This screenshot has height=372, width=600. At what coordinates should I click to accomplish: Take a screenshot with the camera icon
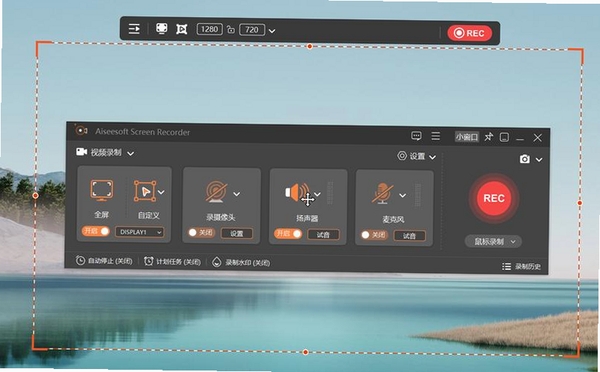525,159
